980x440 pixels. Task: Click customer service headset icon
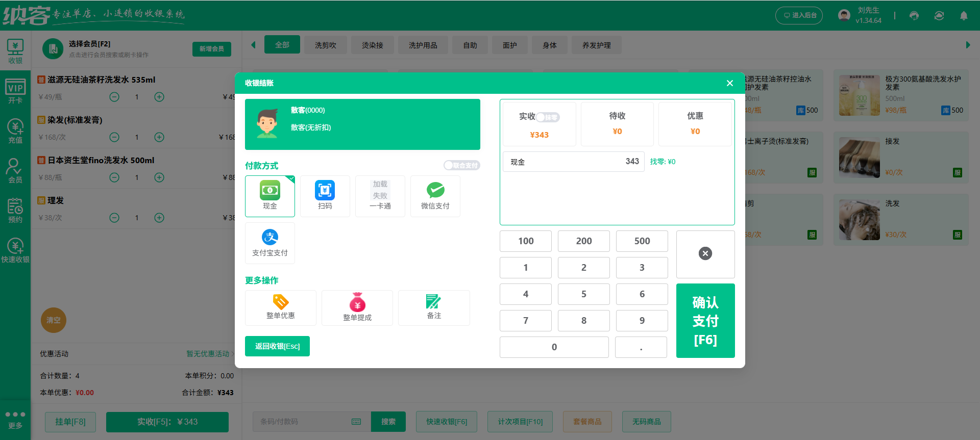point(914,15)
